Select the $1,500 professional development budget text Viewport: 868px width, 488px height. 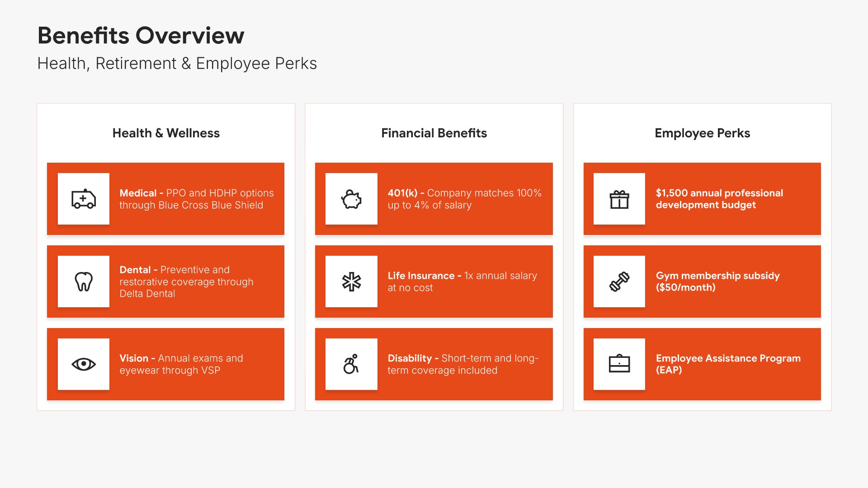point(719,199)
